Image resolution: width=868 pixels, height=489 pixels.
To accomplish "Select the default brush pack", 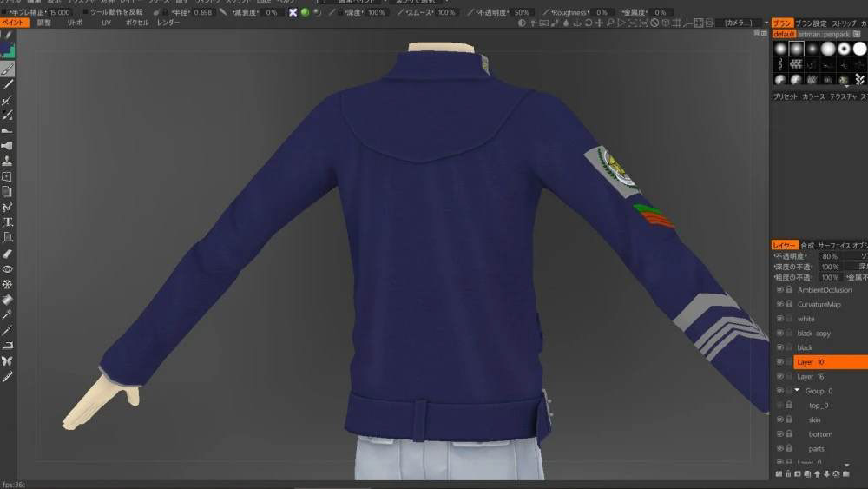I will coord(783,35).
